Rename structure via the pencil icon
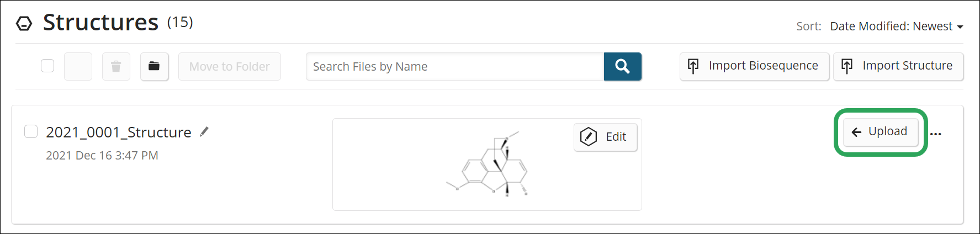The height and width of the screenshot is (234, 980). [x=204, y=132]
